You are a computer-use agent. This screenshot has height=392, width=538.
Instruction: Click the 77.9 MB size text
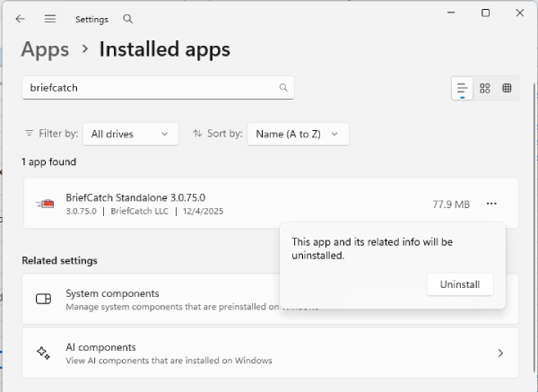coord(451,205)
